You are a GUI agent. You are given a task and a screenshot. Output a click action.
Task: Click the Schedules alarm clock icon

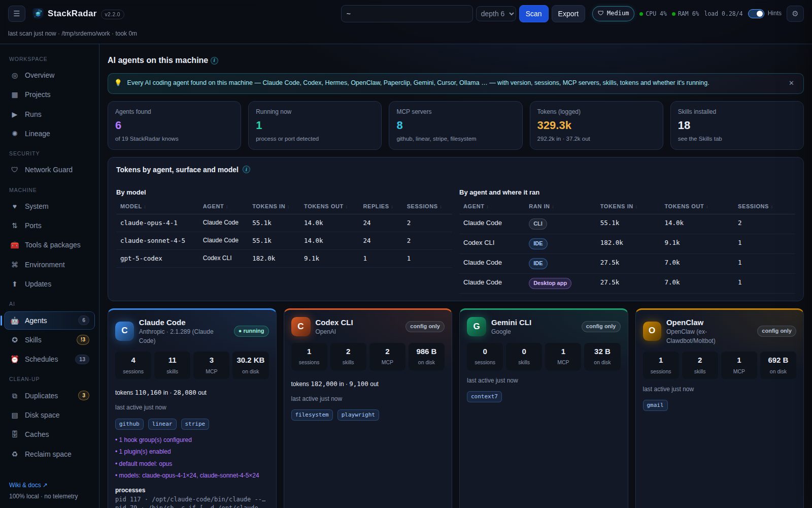tap(15, 359)
